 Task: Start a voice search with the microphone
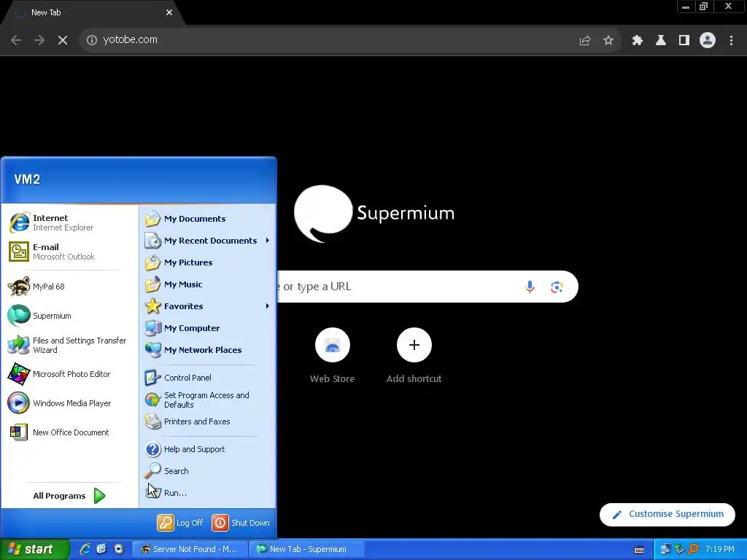click(x=530, y=287)
